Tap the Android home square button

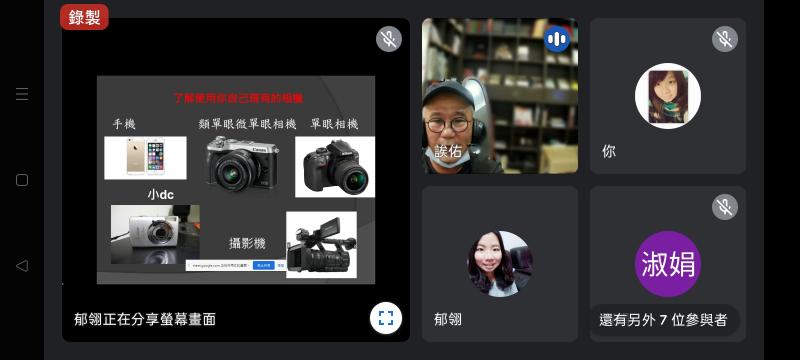22,180
